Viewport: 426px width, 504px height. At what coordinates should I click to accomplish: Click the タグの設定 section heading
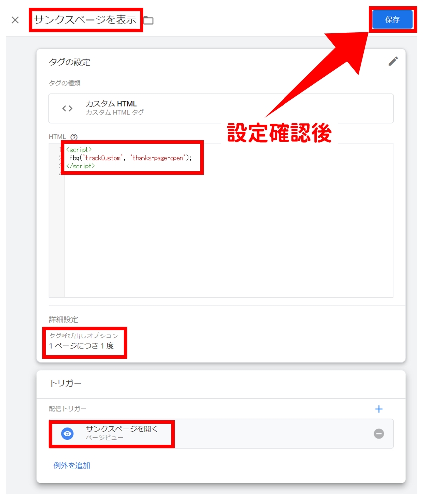(69, 62)
